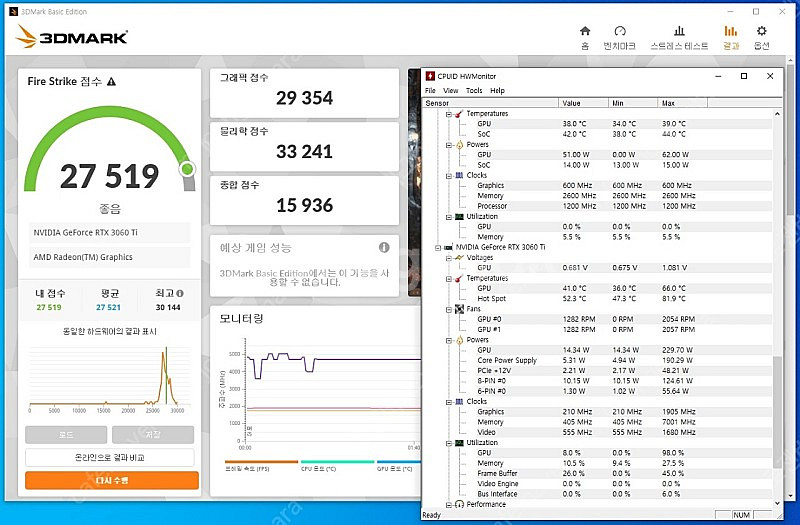Collapse the Powers group under RTX 3060 Ti
800x525 pixels.
(448, 340)
